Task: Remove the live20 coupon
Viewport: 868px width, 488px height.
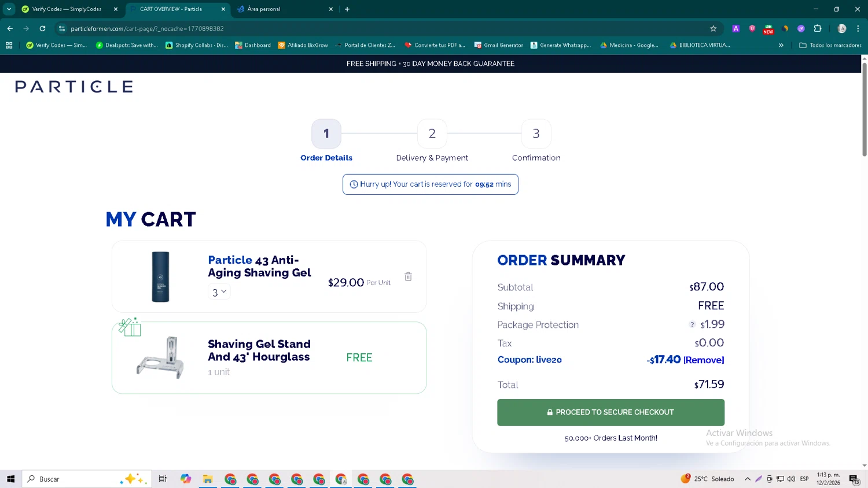Action: 704,360
